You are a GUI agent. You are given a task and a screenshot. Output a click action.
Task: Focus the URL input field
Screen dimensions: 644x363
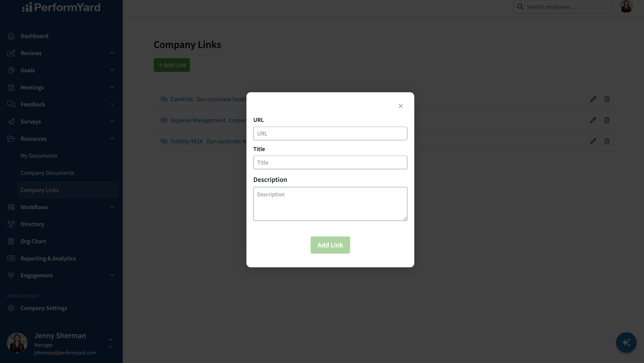pos(330,133)
